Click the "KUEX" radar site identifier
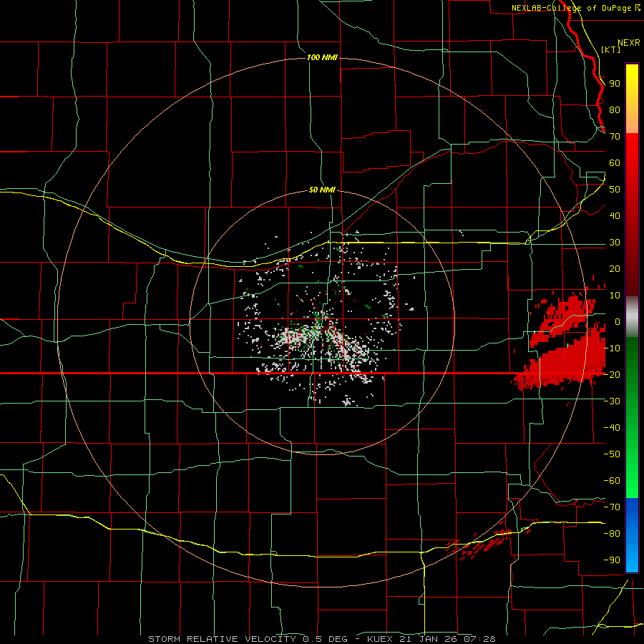644x644 pixels. tap(380, 639)
